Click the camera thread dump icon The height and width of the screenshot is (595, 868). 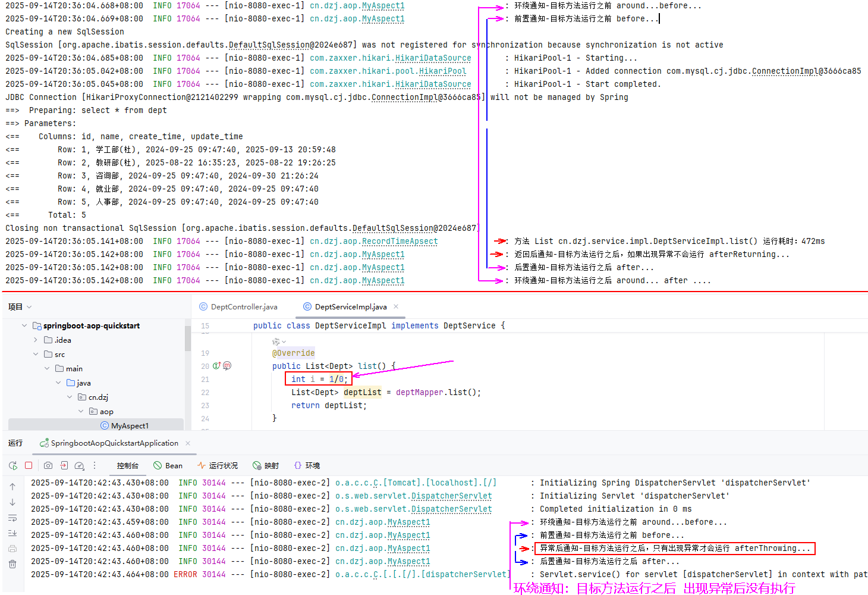pos(48,465)
